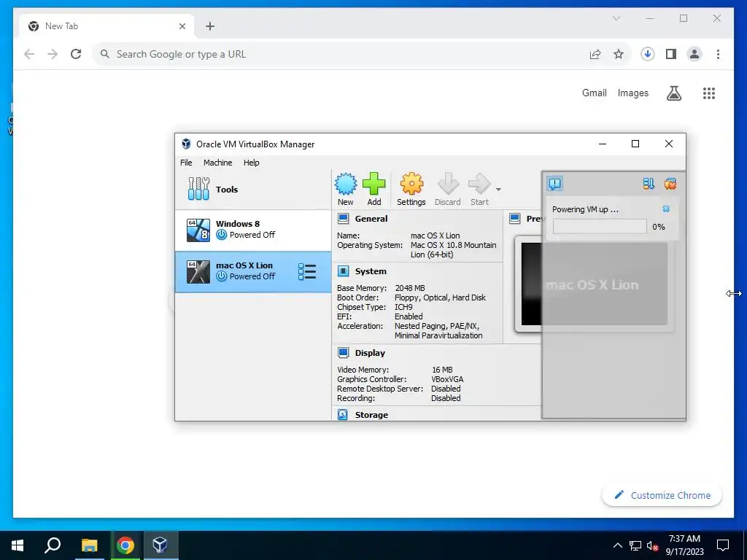Toggle the notification center icon
Image resolution: width=747 pixels, height=560 pixels.
[555, 184]
